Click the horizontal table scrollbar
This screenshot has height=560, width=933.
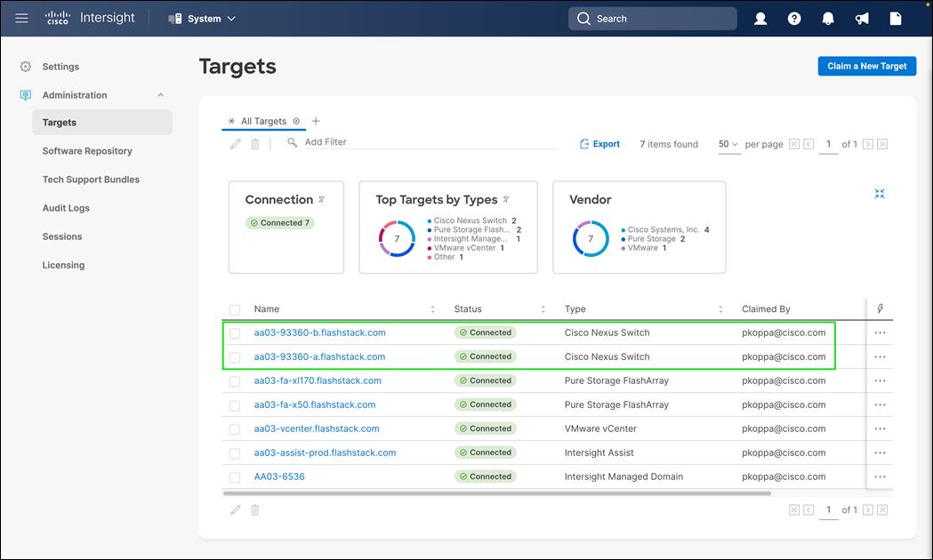(x=497, y=492)
